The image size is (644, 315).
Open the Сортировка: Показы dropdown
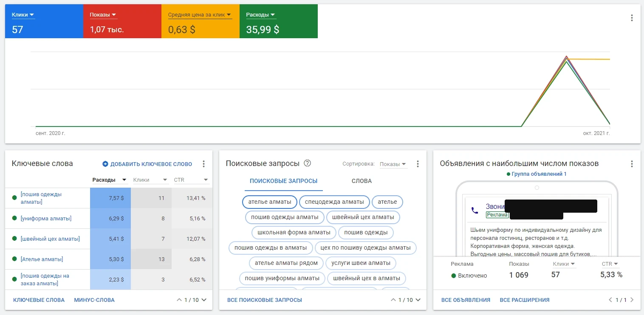[x=393, y=164]
